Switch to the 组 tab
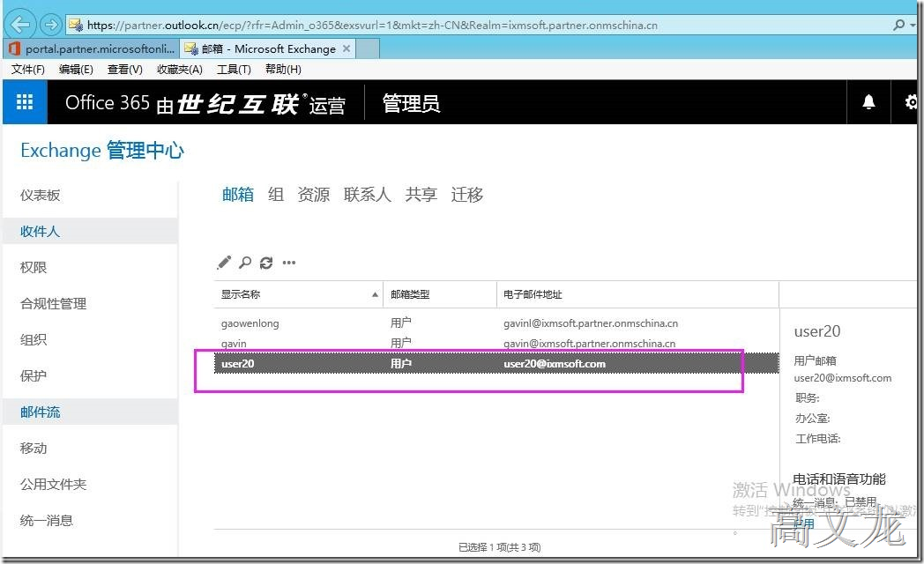 pos(276,194)
